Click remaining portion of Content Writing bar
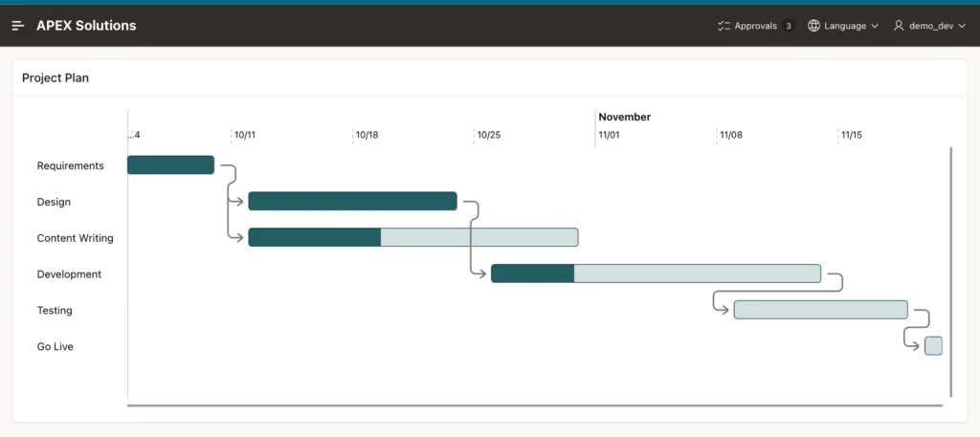 point(479,237)
